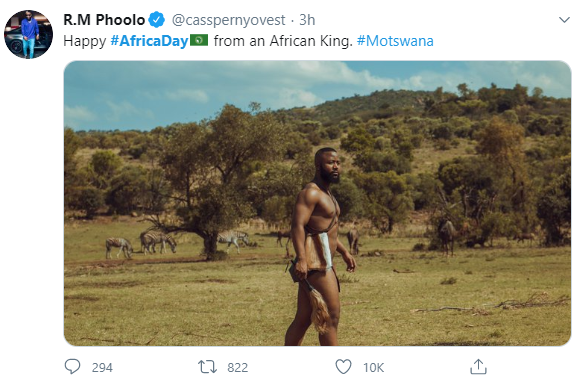This screenshot has height=383, width=579.
Task: Click the man standing in the photo
Action: 319,247
